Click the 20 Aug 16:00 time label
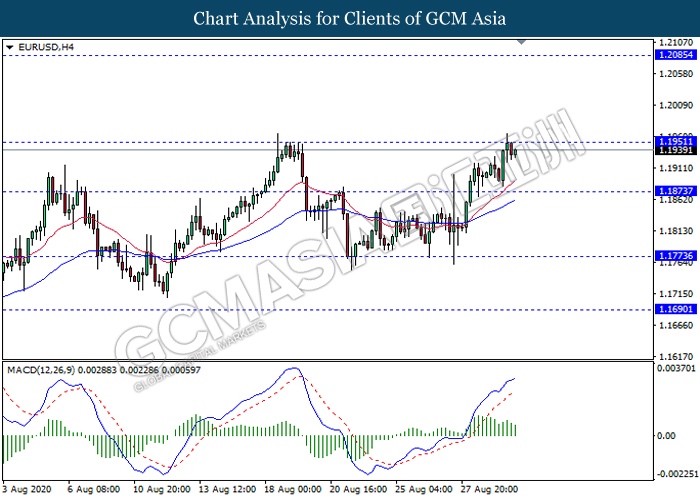This screenshot has height=500, width=700. click(358, 490)
